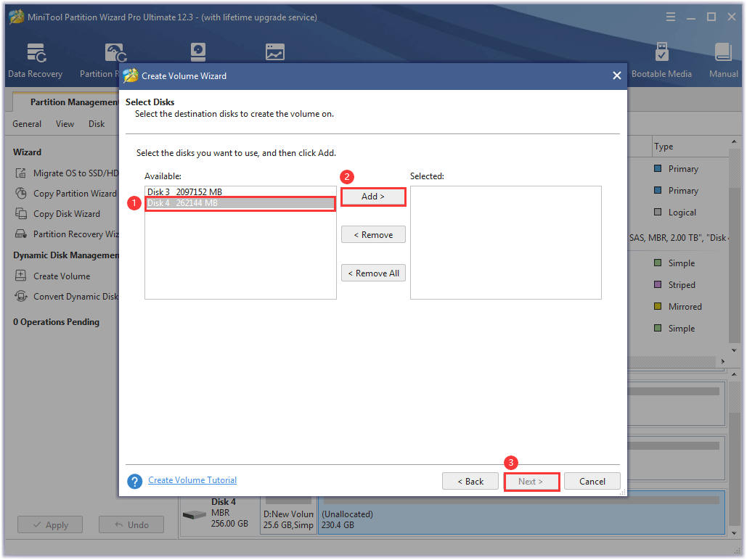
Task: Open the Create Volume Tutorial link
Action: click(x=192, y=480)
